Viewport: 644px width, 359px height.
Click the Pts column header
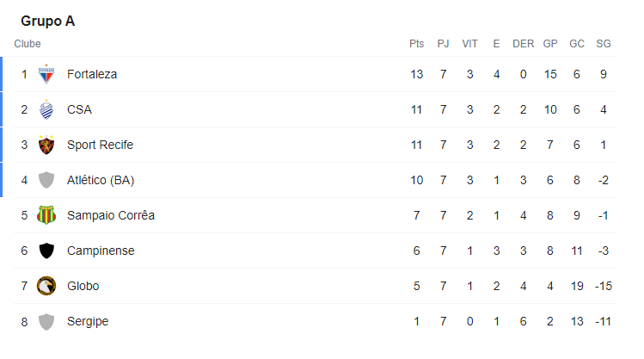coord(417,44)
